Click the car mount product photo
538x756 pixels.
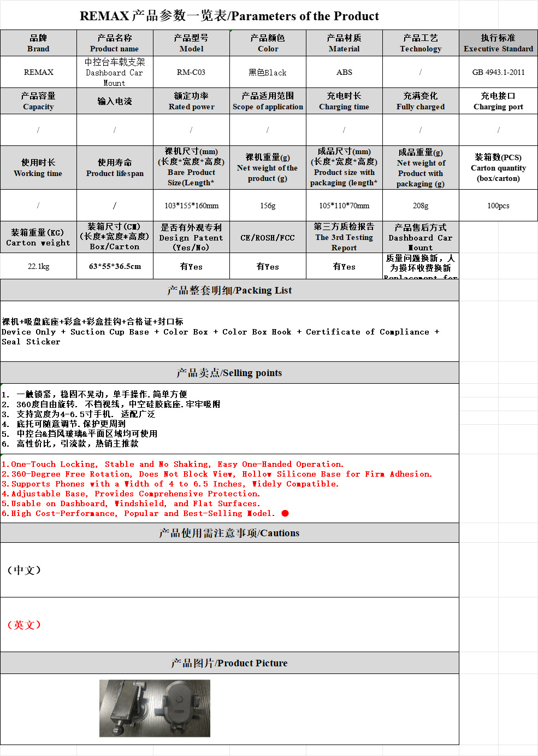pos(155,708)
